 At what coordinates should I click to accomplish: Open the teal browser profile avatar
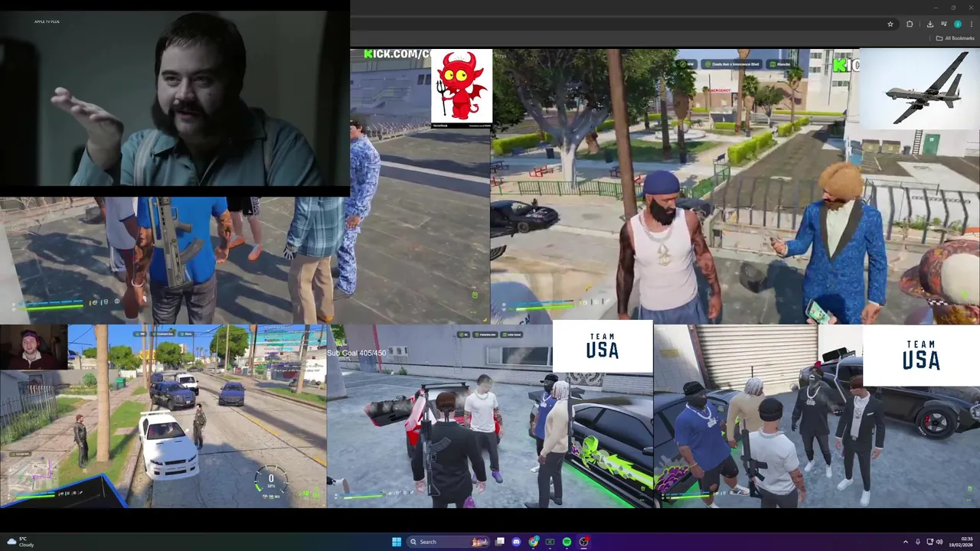(x=957, y=24)
